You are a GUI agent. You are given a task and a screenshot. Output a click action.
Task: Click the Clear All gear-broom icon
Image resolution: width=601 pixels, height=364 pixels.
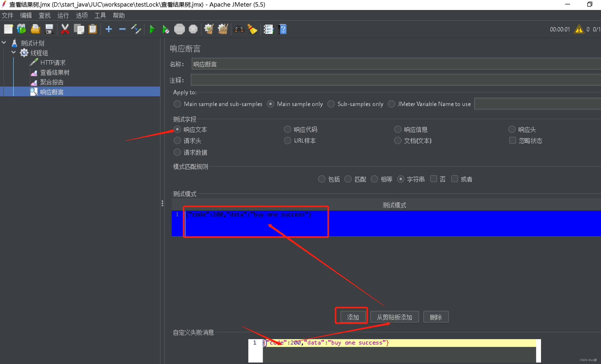(x=223, y=29)
